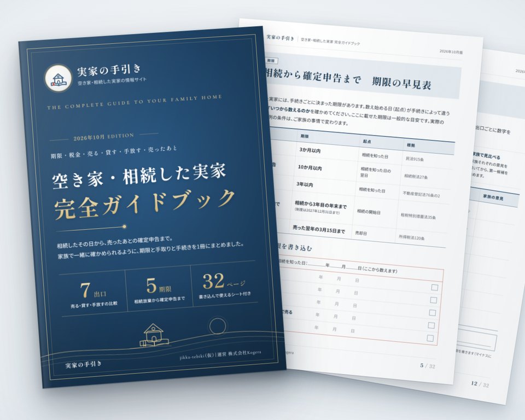
Task: Click the 家族で見比べる text on the back page
Action: pyautogui.click(x=486, y=156)
